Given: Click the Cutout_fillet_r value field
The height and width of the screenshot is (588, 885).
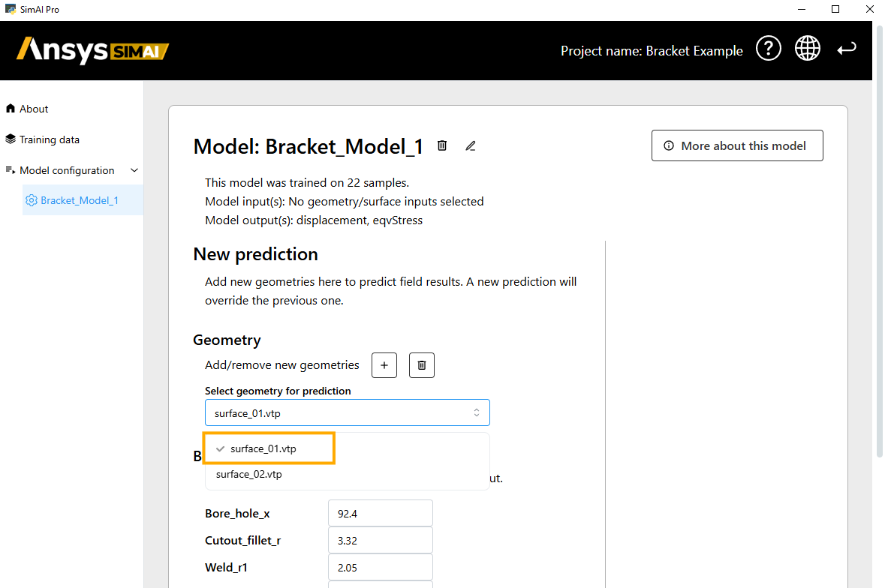Looking at the screenshot, I should [x=380, y=541].
